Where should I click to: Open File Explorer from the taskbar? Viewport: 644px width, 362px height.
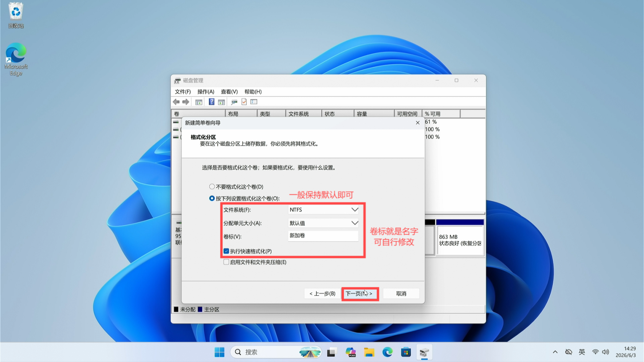(369, 352)
